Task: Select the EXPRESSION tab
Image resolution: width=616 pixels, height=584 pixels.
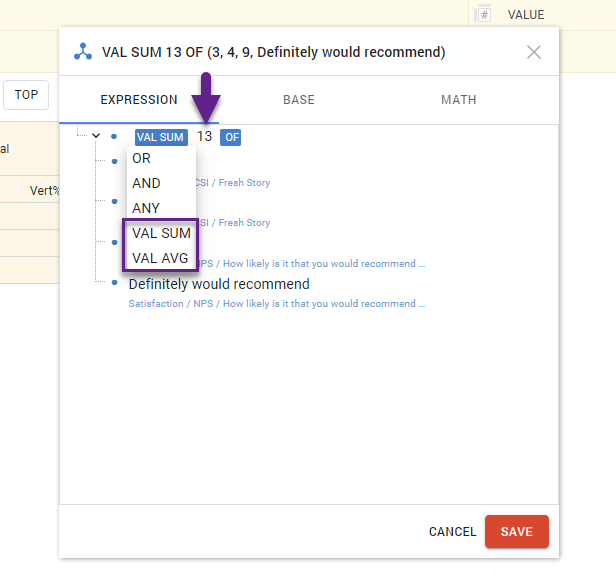Action: (x=139, y=100)
